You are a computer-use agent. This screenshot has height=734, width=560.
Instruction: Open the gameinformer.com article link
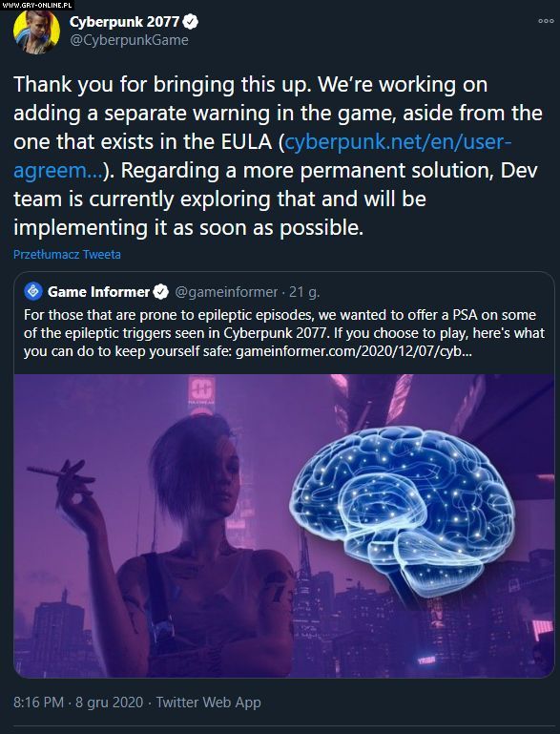pyautogui.click(x=354, y=351)
